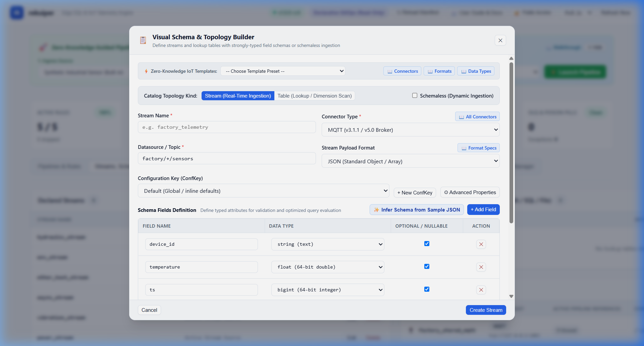Viewport: 644px width, 346px height.
Task: Open the Connectors reference book button
Action: tap(402, 71)
